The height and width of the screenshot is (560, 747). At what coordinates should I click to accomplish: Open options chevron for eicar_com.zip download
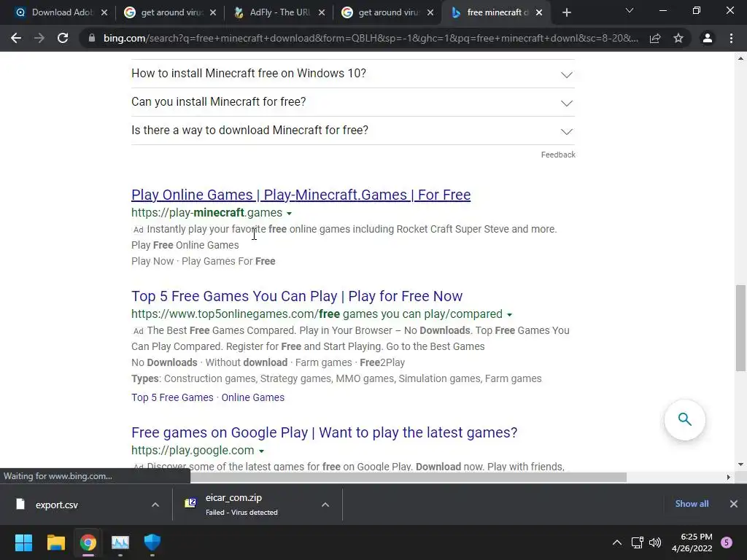325,505
